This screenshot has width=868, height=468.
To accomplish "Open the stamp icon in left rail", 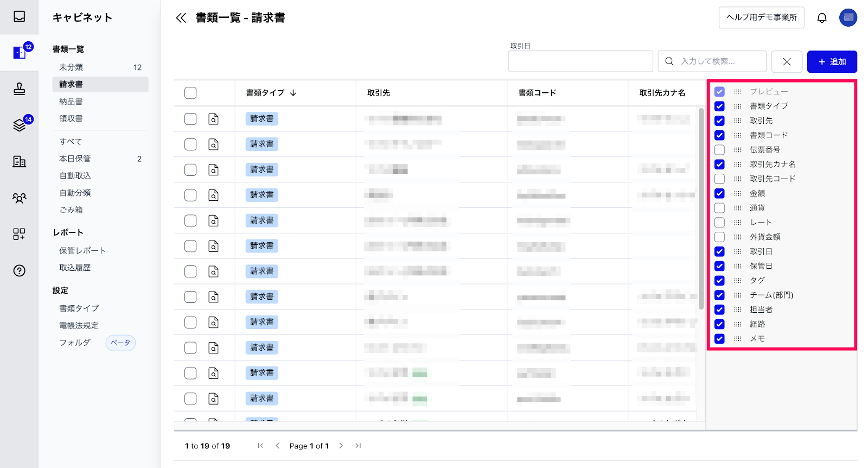I will [x=20, y=88].
